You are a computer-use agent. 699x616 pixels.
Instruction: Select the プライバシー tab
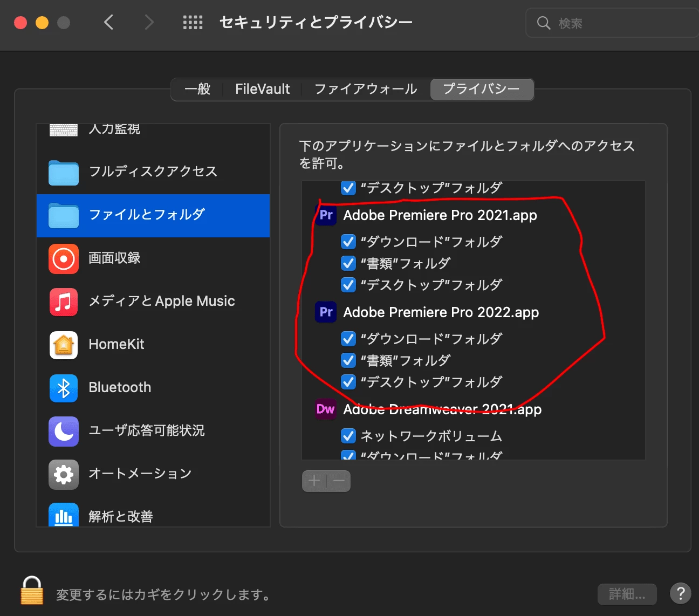coord(482,89)
